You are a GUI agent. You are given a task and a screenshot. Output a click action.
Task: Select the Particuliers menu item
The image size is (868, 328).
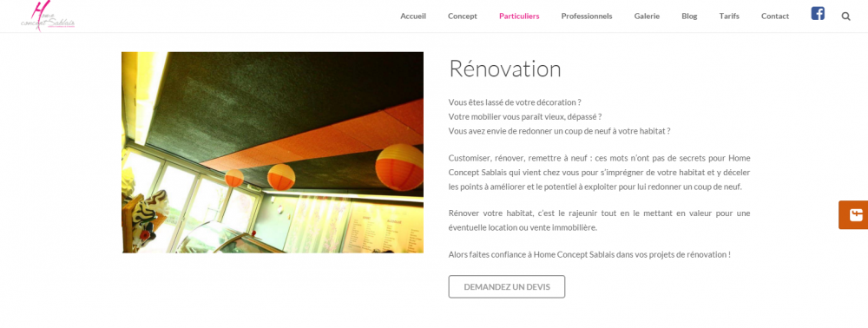519,16
